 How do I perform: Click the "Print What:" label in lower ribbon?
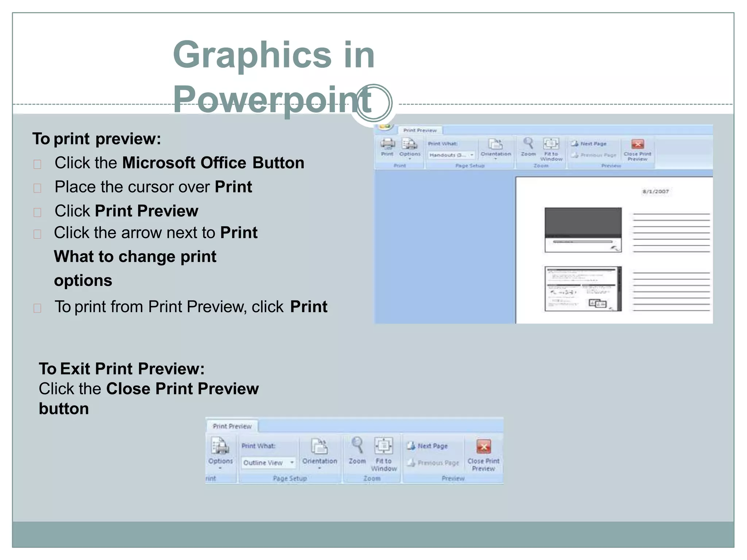[258, 446]
